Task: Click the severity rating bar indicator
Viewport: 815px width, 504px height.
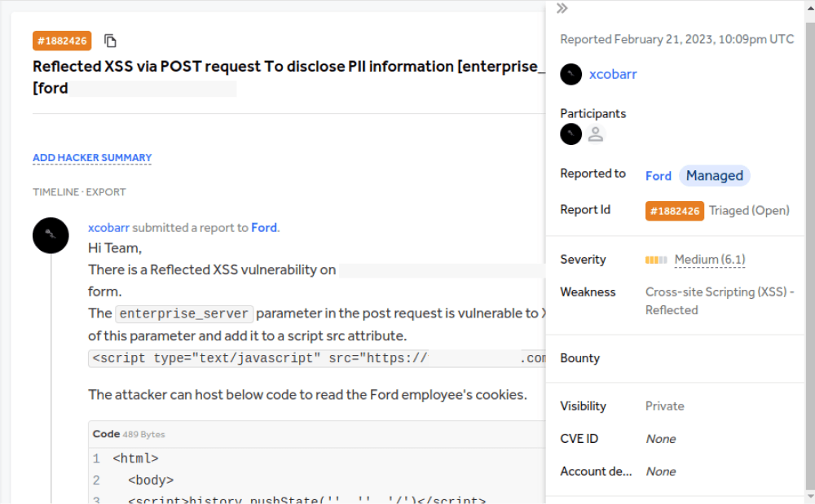Action: click(x=656, y=260)
